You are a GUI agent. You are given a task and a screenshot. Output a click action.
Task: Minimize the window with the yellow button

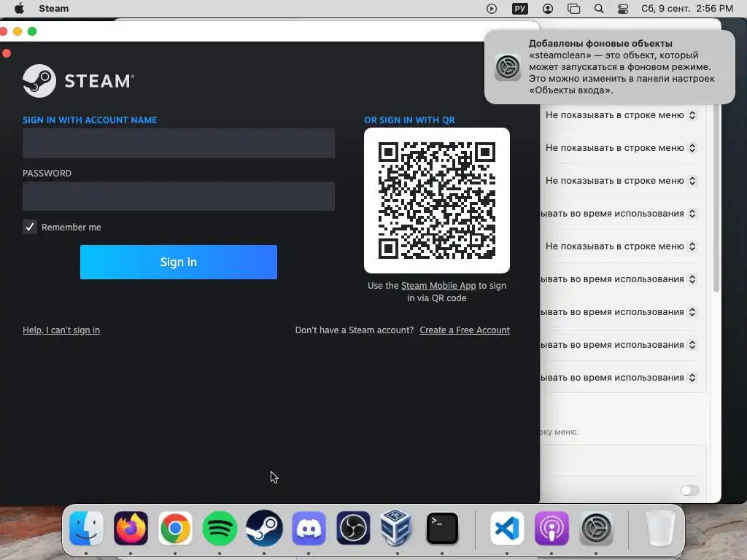(x=18, y=31)
